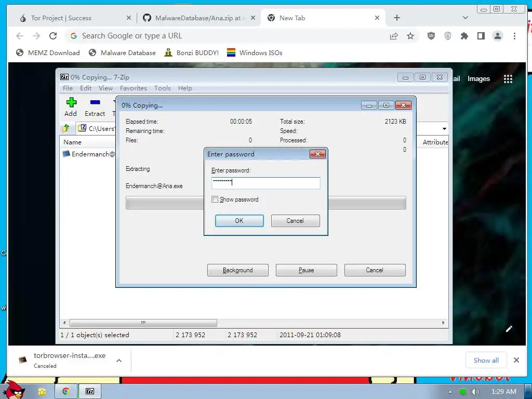
Task: Select the Endermanch@ file row
Action: click(x=89, y=154)
